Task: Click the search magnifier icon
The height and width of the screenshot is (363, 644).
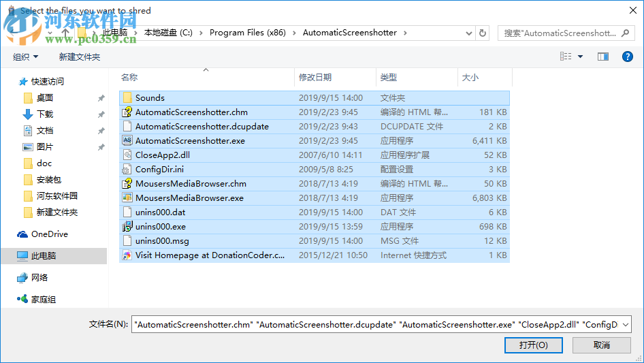Action: coord(626,33)
